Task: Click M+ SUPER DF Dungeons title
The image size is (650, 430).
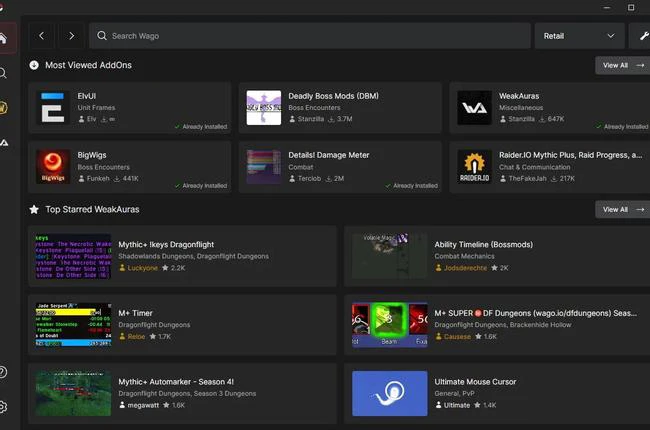Action: point(536,313)
